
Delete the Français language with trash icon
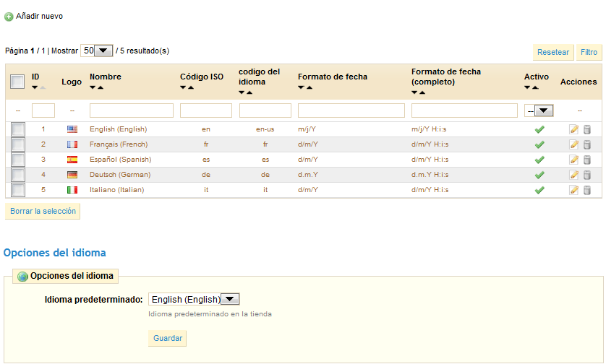[x=586, y=144]
